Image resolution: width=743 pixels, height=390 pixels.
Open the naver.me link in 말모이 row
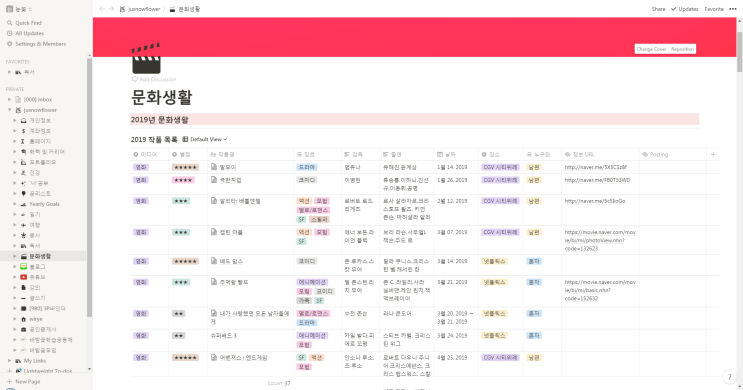595,167
